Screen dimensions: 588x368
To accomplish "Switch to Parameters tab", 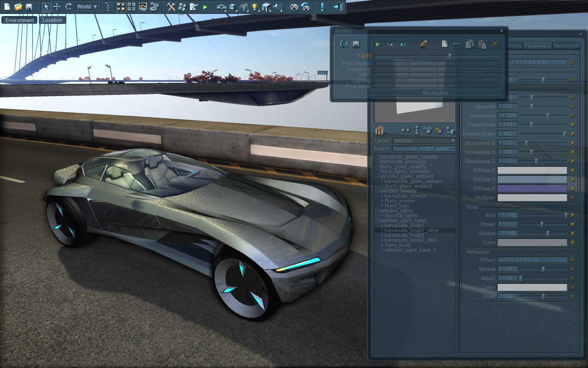I will click(x=537, y=46).
